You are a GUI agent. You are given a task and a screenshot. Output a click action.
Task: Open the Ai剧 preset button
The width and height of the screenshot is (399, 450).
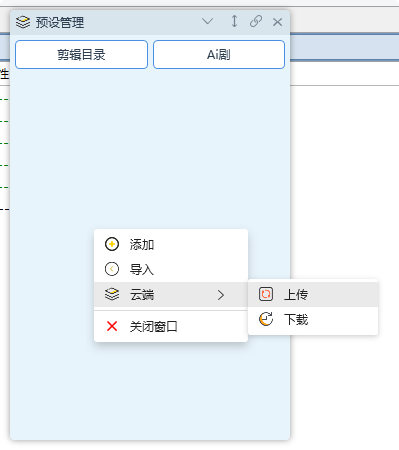click(219, 54)
